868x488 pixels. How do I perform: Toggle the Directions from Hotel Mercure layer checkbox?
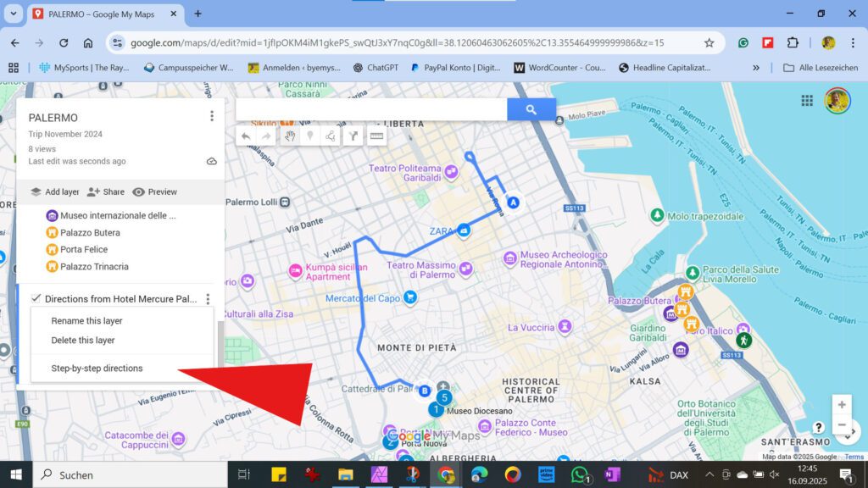click(36, 298)
